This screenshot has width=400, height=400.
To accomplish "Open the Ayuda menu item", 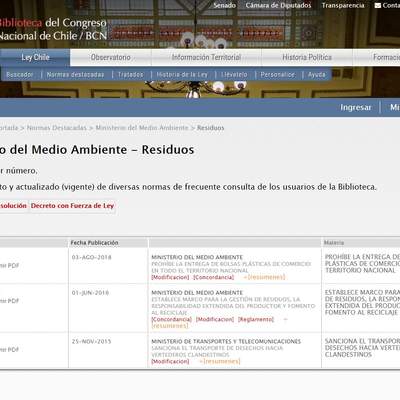I will coord(316,75).
